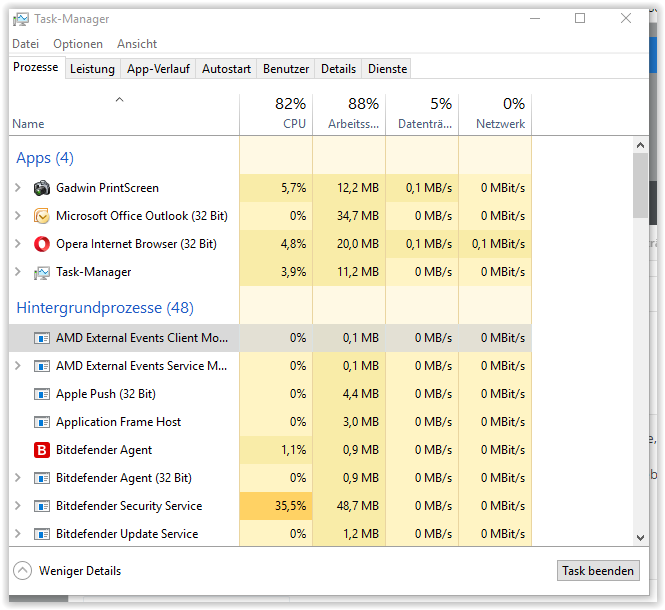This screenshot has width=665, height=610.
Task: Click the 35,5% CPU value cell
Action: pyautogui.click(x=276, y=506)
